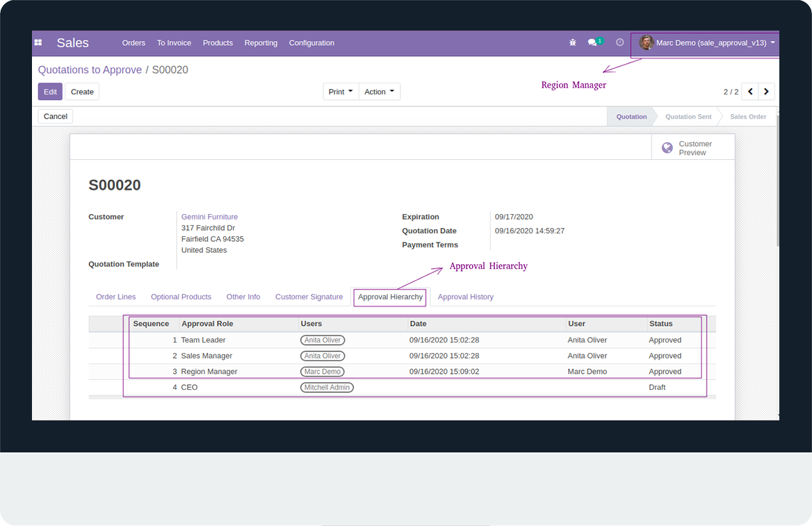
Task: Open the Customer Preview button
Action: pyautogui.click(x=693, y=148)
